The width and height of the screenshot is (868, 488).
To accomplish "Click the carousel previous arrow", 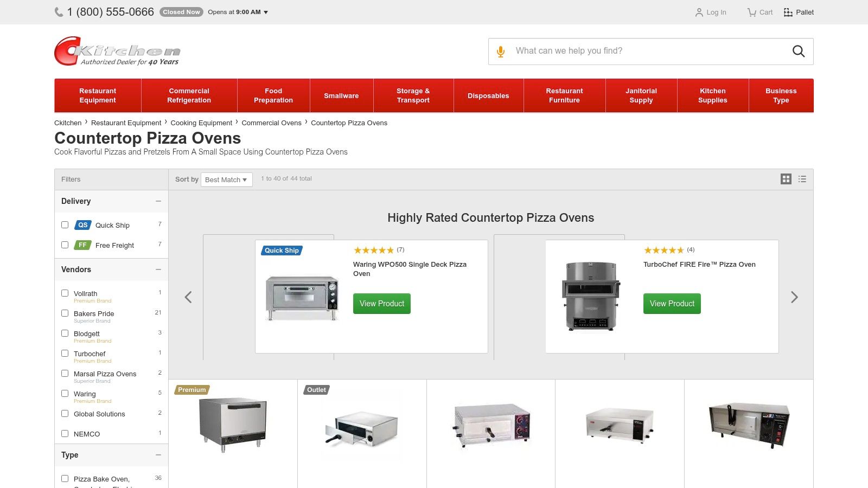I will point(188,297).
